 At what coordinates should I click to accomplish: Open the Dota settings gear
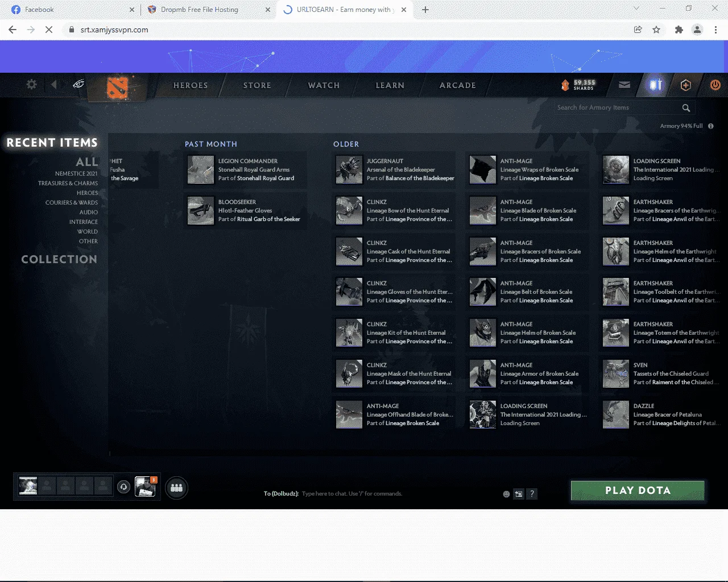pos(31,85)
